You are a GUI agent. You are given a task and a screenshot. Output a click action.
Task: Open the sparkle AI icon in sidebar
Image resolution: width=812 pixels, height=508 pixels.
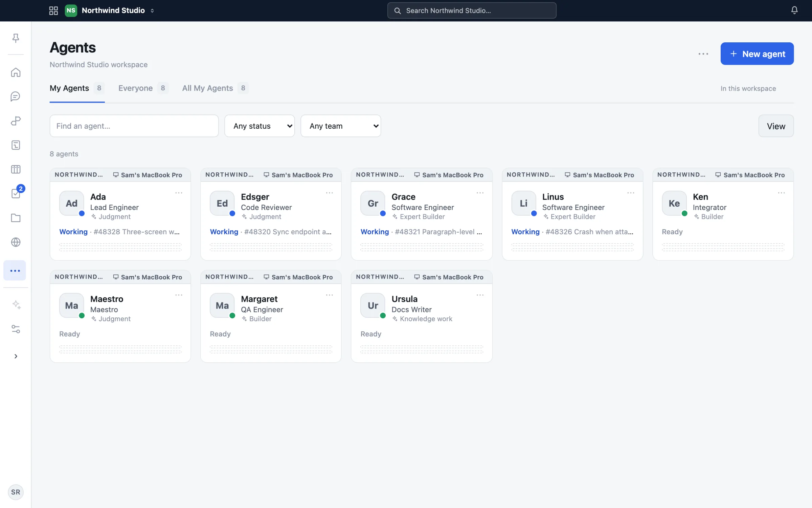(x=16, y=304)
